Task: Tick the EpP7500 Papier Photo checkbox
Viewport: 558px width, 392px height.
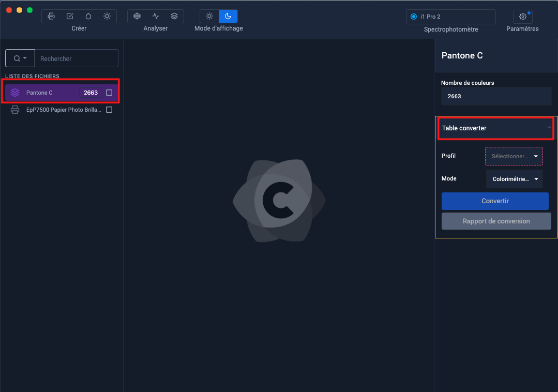Action: click(109, 110)
